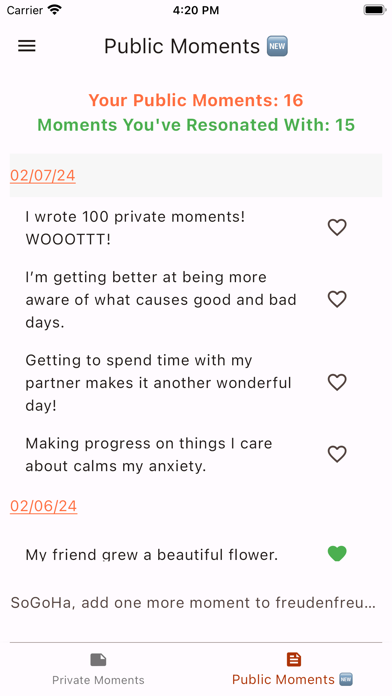
Task: Unlike the 'beautiful flower' moment green heart
Action: (337, 554)
